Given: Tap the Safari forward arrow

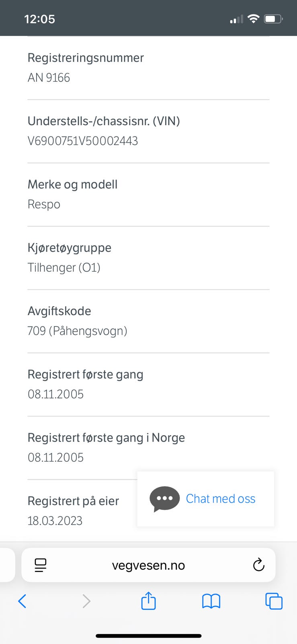Looking at the screenshot, I should [86, 601].
